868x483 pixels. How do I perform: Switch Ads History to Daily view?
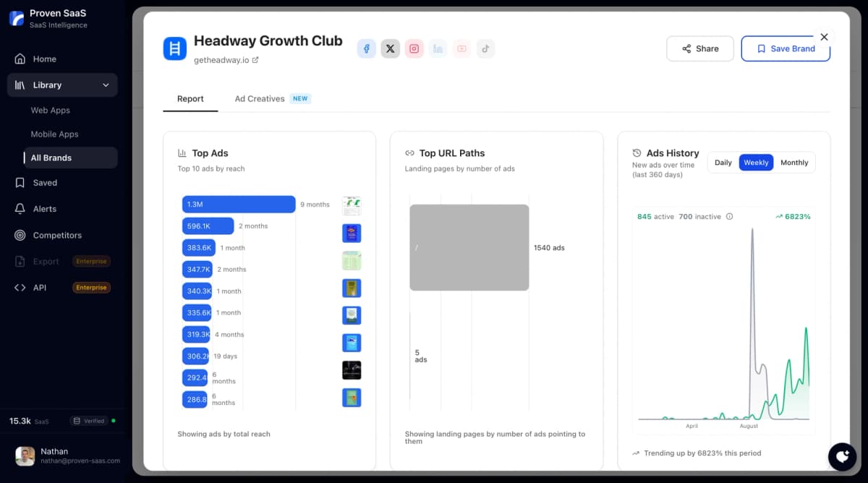point(723,162)
